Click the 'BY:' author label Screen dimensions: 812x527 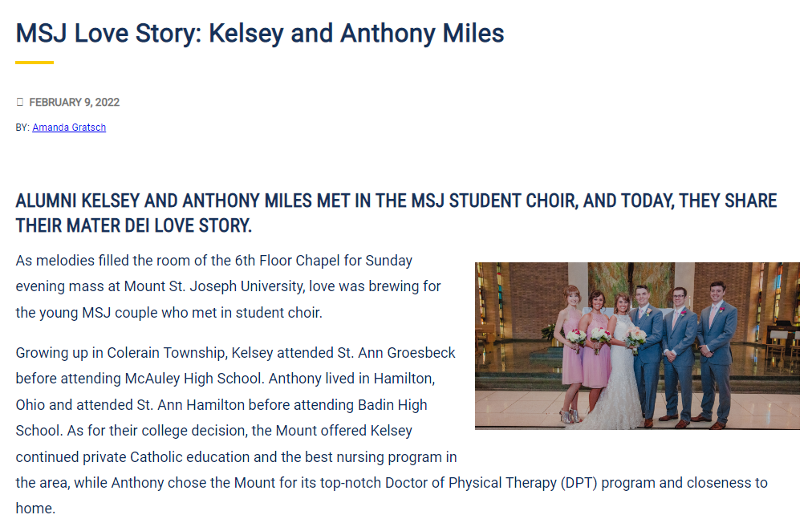click(x=22, y=128)
